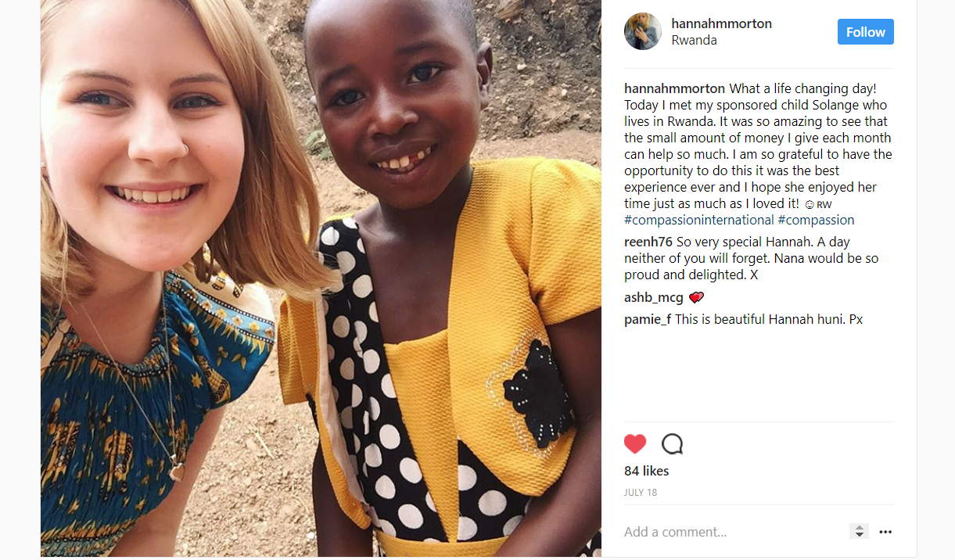Image resolution: width=955 pixels, height=560 pixels.
Task: Click the smiley emoji in caption
Action: click(x=809, y=204)
